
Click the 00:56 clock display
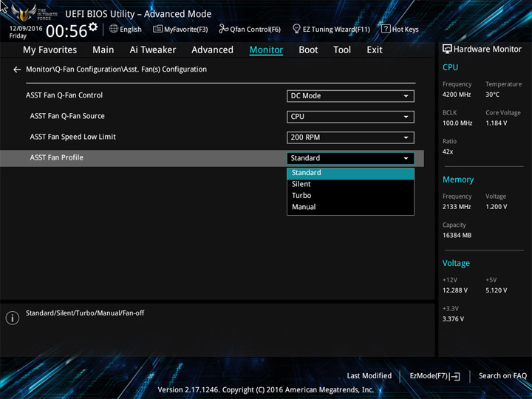[66, 31]
